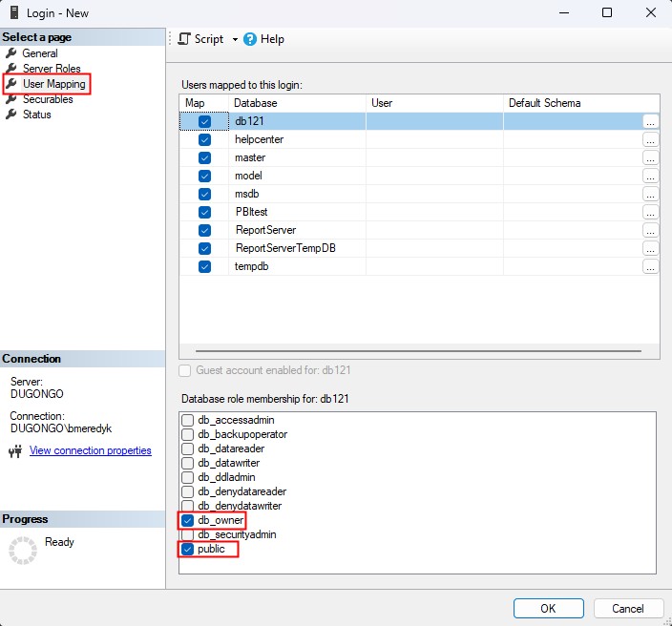Open schema browse button for ReportServer

pyautogui.click(x=650, y=231)
